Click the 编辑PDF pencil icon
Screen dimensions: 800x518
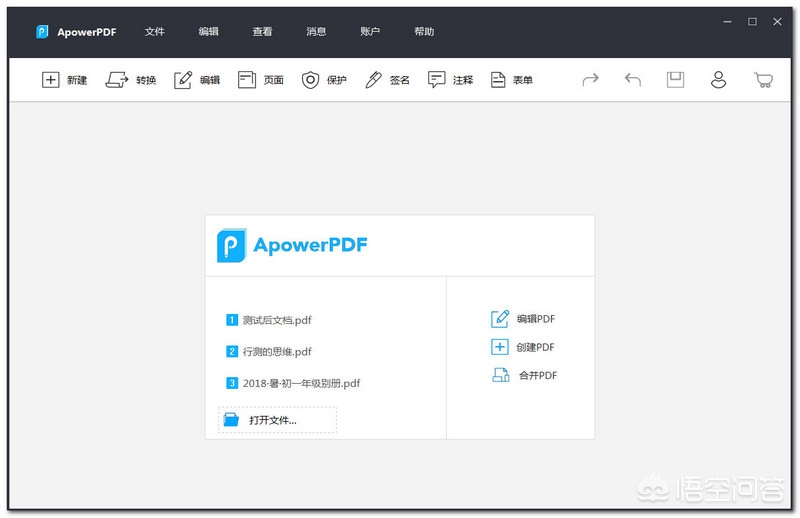click(499, 318)
